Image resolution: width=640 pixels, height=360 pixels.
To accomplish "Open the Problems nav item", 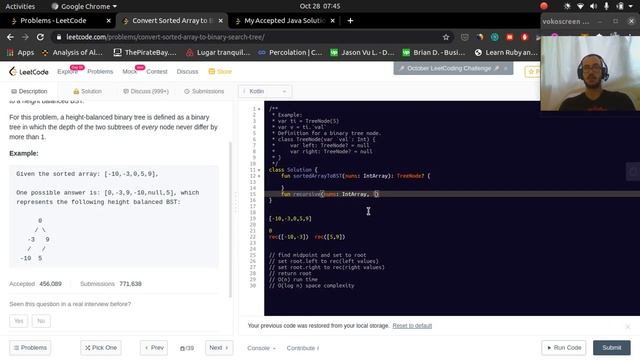I will pos(100,71).
